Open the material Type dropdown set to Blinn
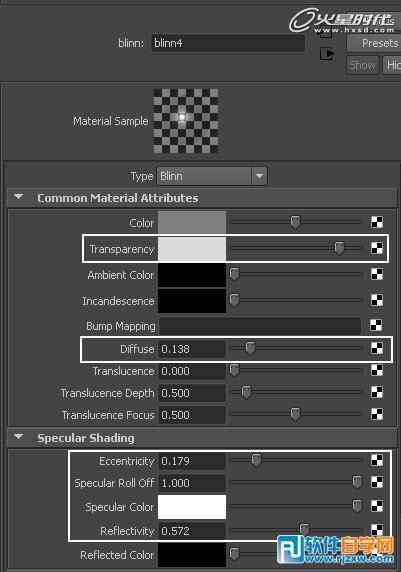Viewport: 401px width, 572px height. pos(212,176)
